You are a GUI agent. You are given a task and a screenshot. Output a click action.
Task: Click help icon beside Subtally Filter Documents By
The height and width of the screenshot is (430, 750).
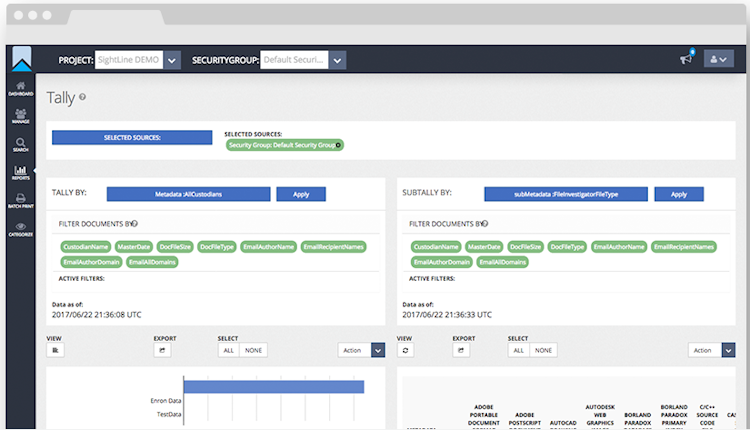pyautogui.click(x=485, y=223)
